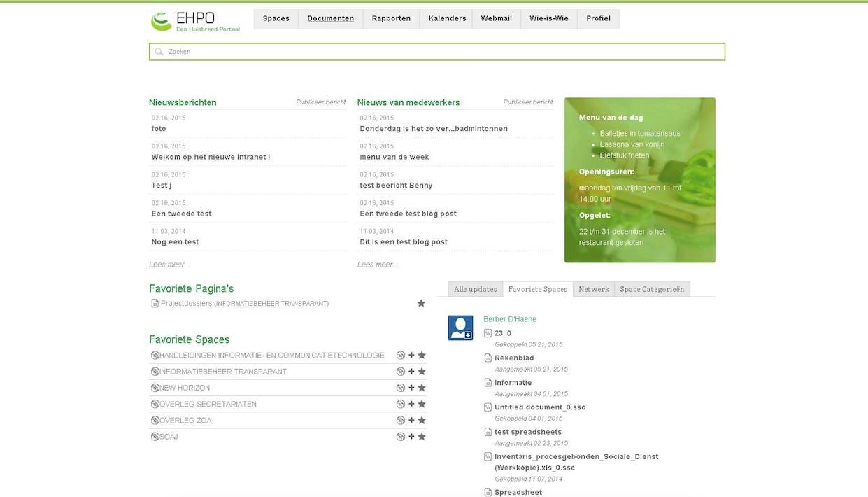Open the Spreadsheet document in updates feed
The width and height of the screenshot is (868, 497).
click(518, 492)
